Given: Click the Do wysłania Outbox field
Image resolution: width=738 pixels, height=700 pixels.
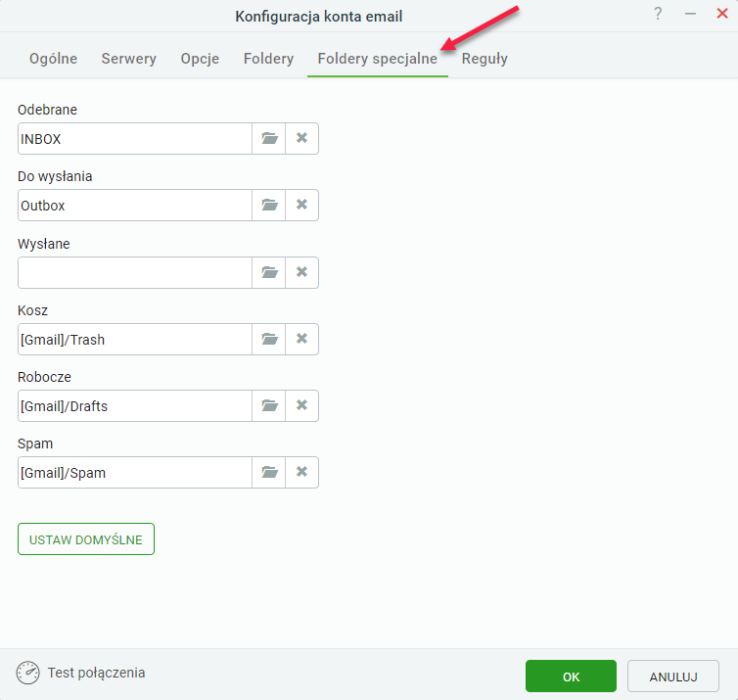Looking at the screenshot, I should click(135, 205).
